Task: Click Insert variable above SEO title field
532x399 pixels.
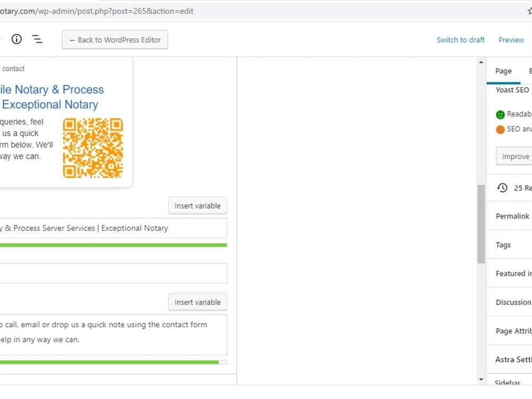Action: click(197, 205)
